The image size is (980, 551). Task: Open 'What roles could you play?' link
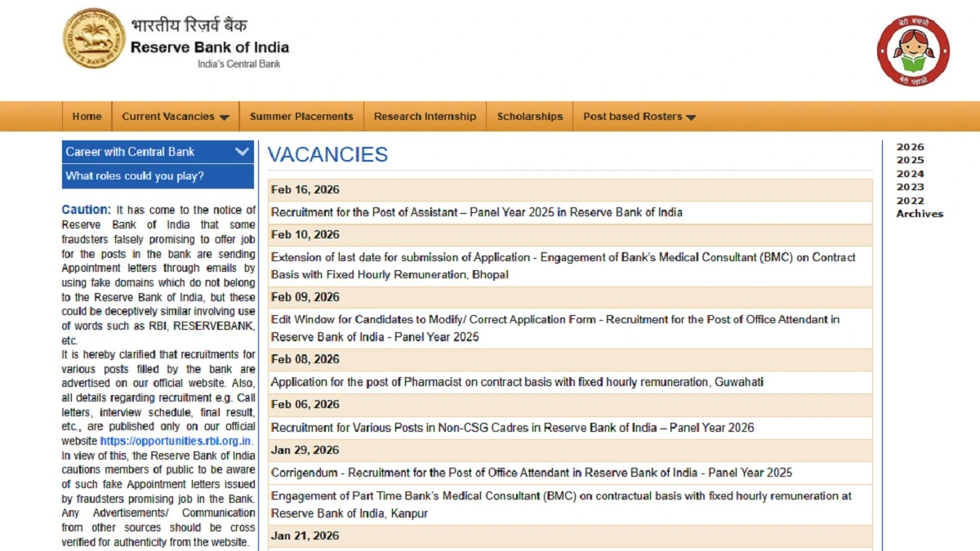pos(133,176)
